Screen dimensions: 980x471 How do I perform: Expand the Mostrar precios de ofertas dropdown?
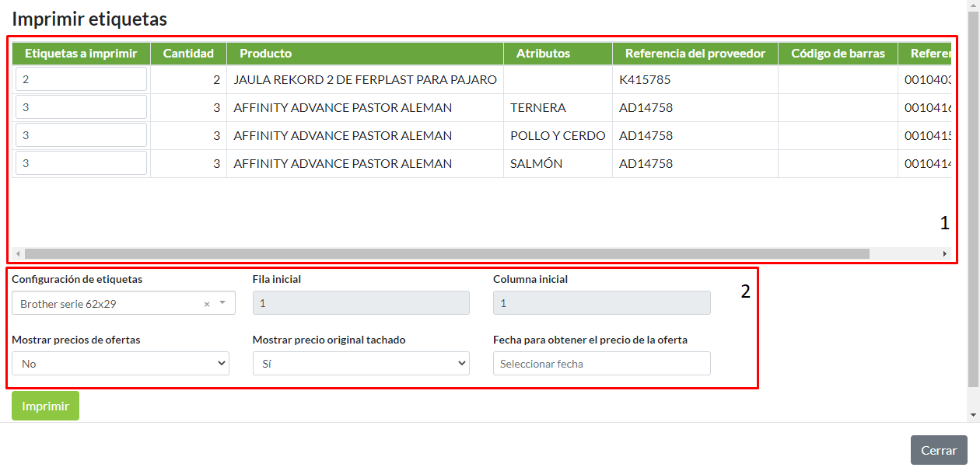pyautogui.click(x=121, y=364)
